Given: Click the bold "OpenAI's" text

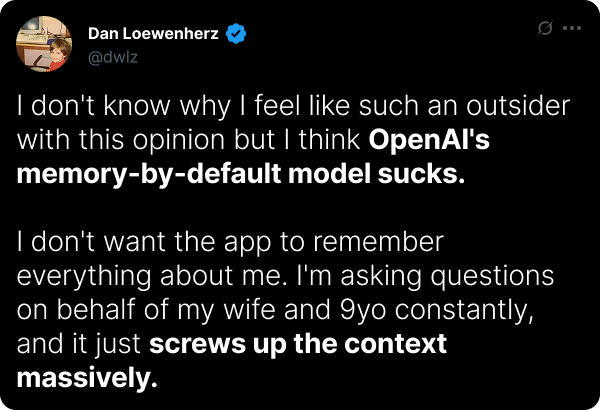Looking at the screenshot, I should click(429, 138).
